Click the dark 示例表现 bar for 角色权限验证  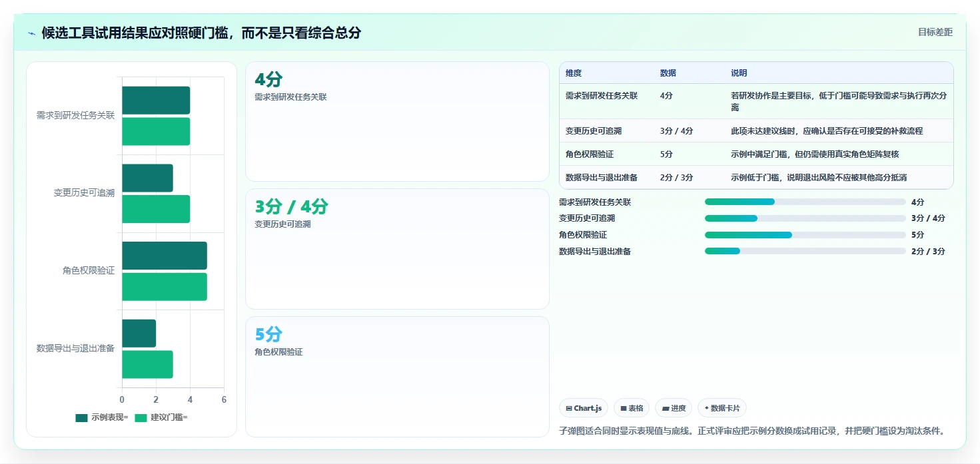tap(165, 256)
